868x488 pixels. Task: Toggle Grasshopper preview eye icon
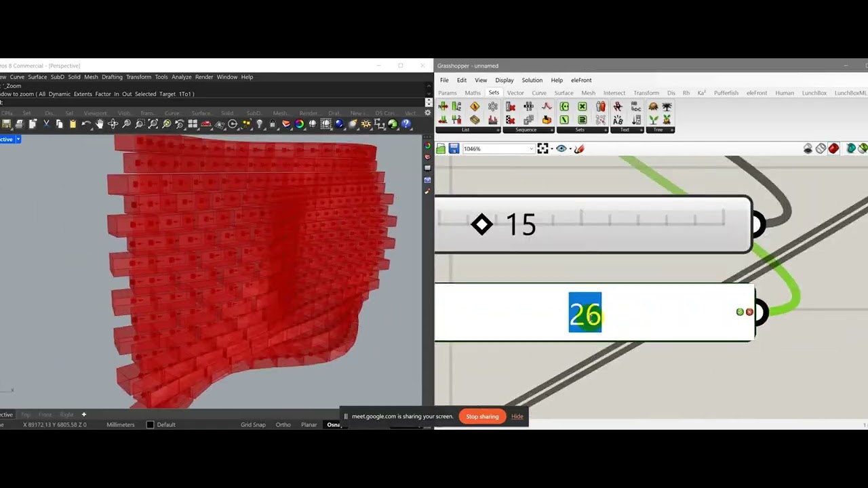561,148
